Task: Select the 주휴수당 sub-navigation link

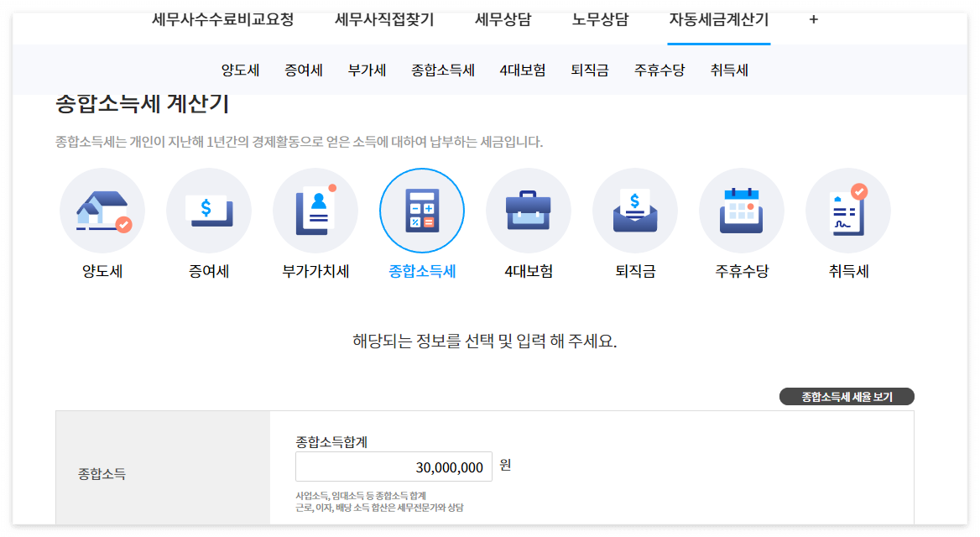Action: tap(659, 71)
